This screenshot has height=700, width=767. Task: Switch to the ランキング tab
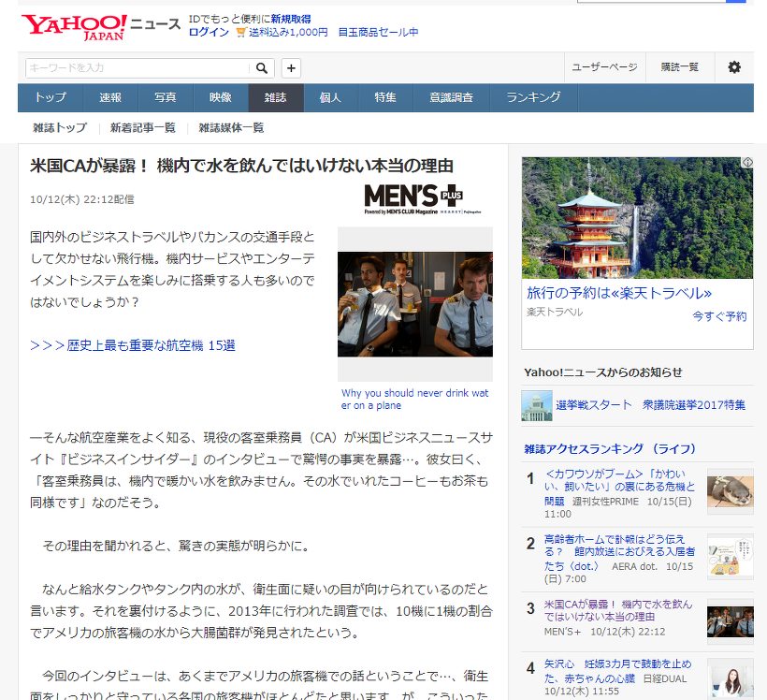(533, 97)
